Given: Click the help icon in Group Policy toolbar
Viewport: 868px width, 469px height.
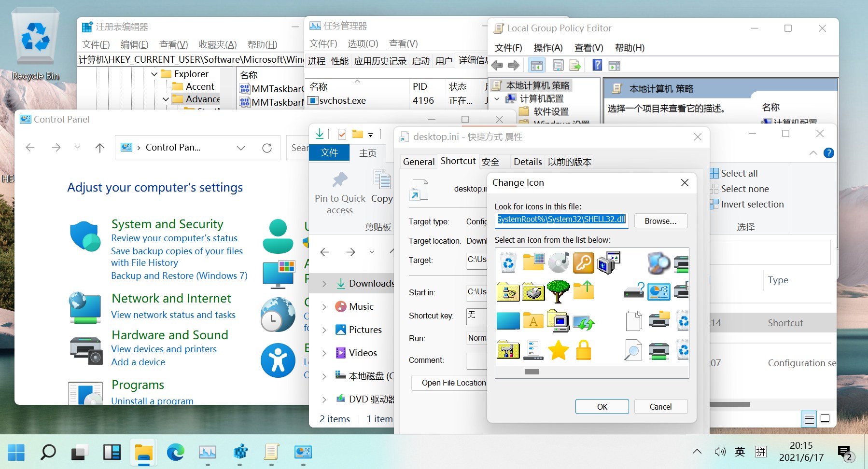Looking at the screenshot, I should [597, 65].
